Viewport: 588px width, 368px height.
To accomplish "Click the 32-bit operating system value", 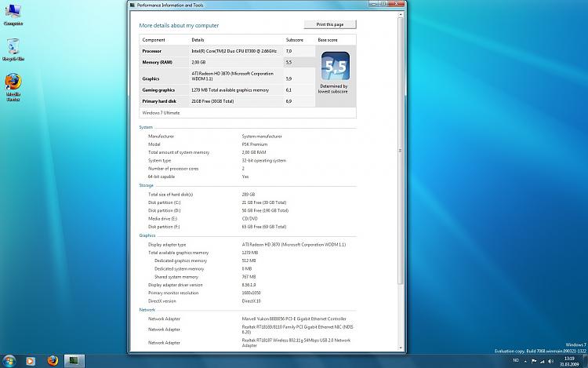I will pos(264,161).
